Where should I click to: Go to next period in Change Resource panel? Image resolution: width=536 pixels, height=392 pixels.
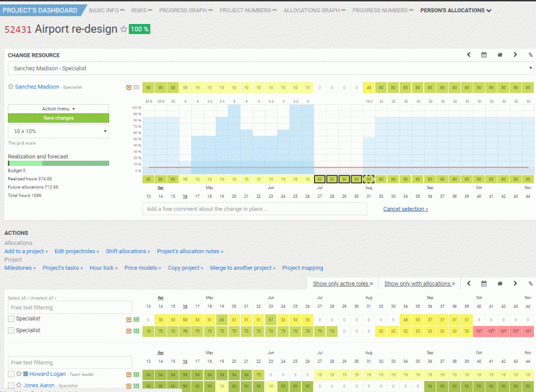515,55
